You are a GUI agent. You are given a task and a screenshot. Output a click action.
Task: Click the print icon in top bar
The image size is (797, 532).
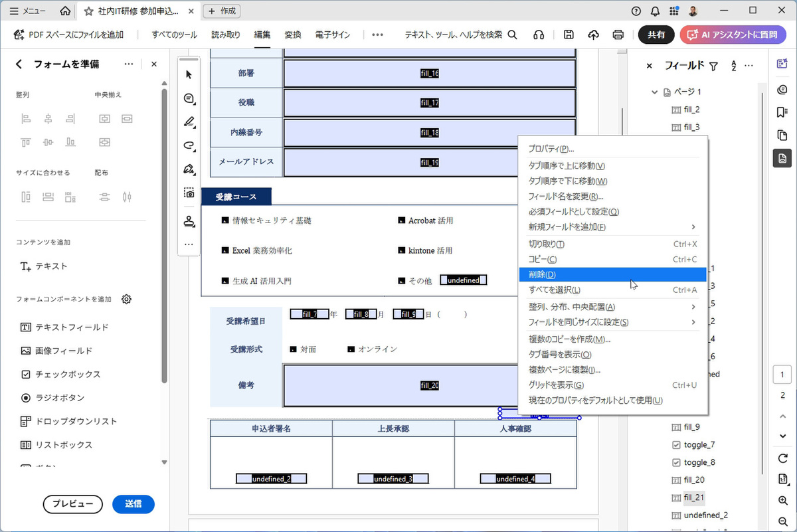(618, 35)
